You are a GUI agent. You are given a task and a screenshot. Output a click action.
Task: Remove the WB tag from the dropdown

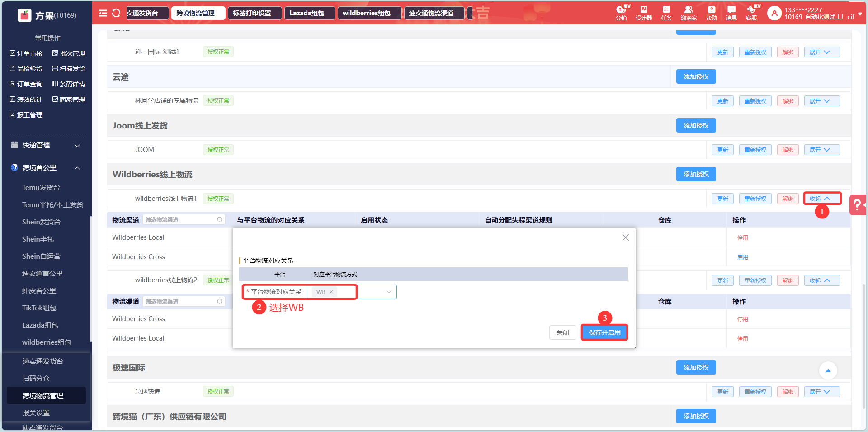tap(331, 292)
